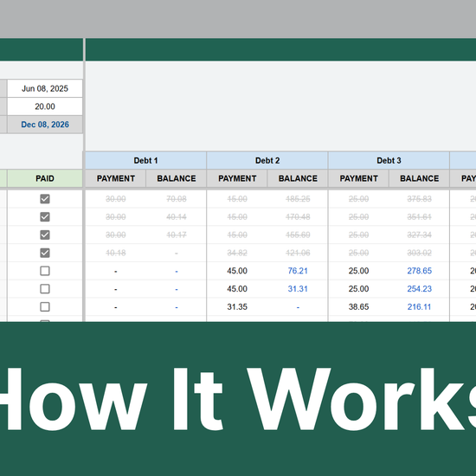This screenshot has width=476, height=476.
Task: Click the PAID column header
Action: pyautogui.click(x=45, y=178)
